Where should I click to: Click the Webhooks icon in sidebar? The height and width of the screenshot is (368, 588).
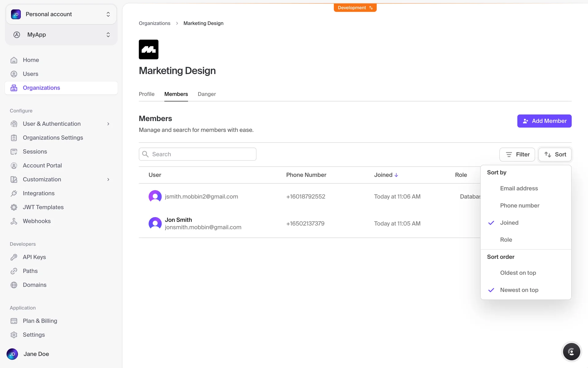pos(14,221)
